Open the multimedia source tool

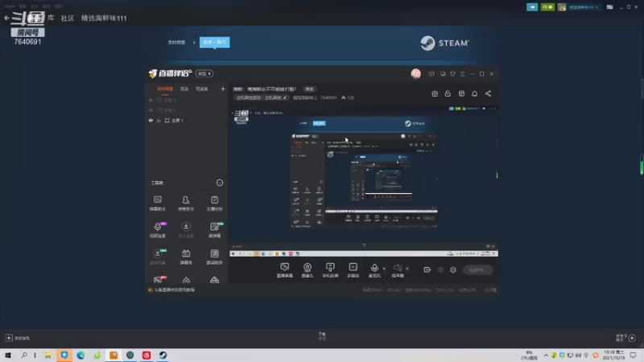point(353,270)
